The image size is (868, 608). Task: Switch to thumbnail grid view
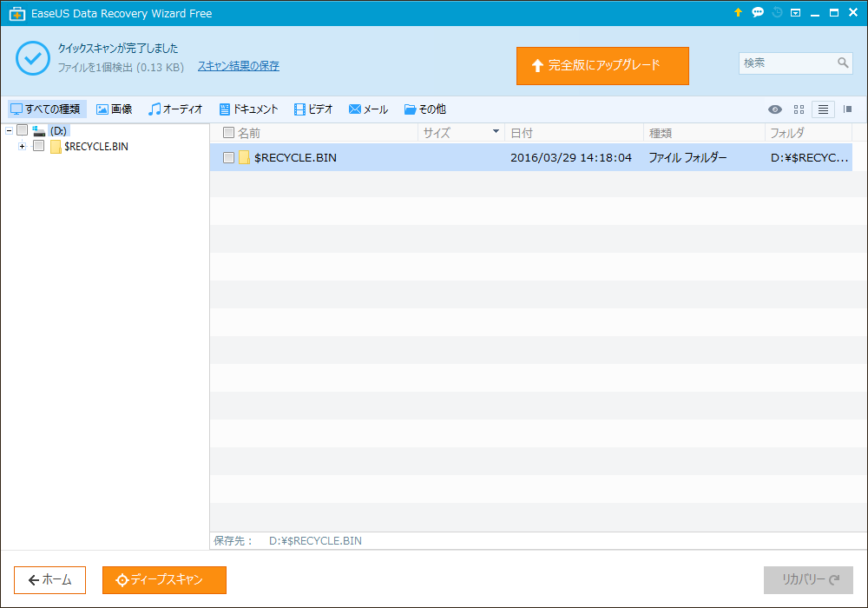click(x=799, y=109)
